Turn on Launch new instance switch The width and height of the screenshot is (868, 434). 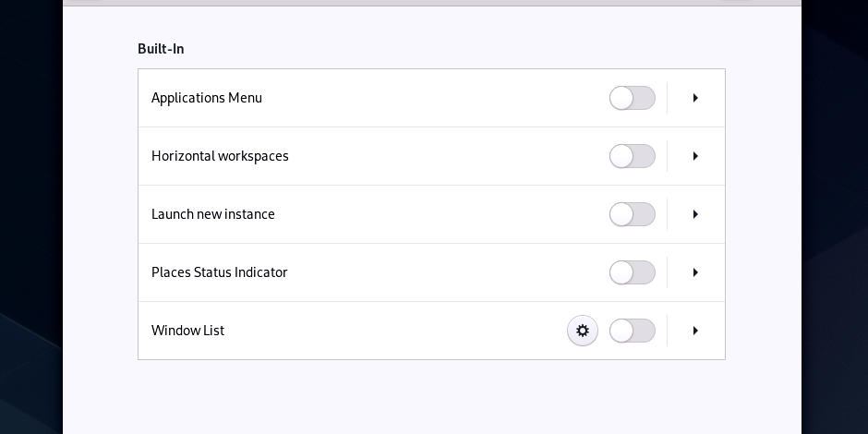pos(633,214)
